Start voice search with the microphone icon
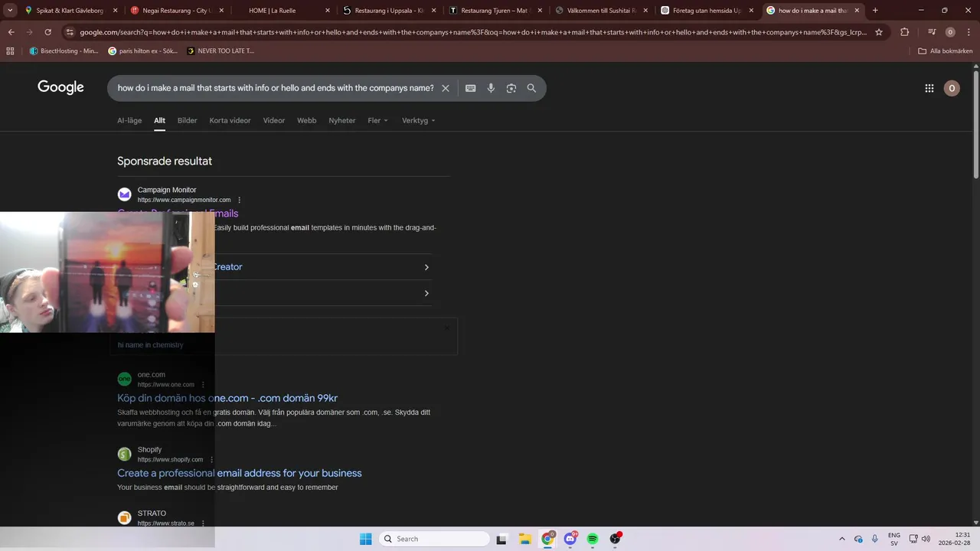 point(491,88)
